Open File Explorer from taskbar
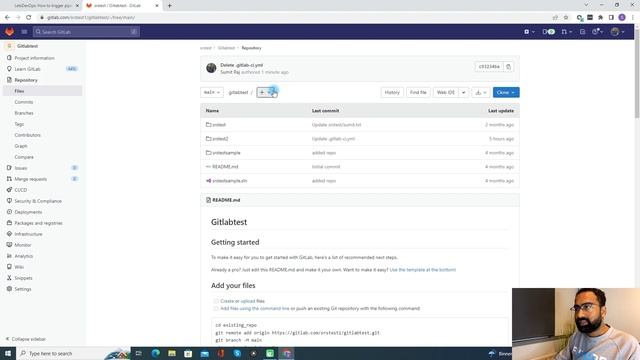The width and height of the screenshot is (640, 360). [x=172, y=353]
